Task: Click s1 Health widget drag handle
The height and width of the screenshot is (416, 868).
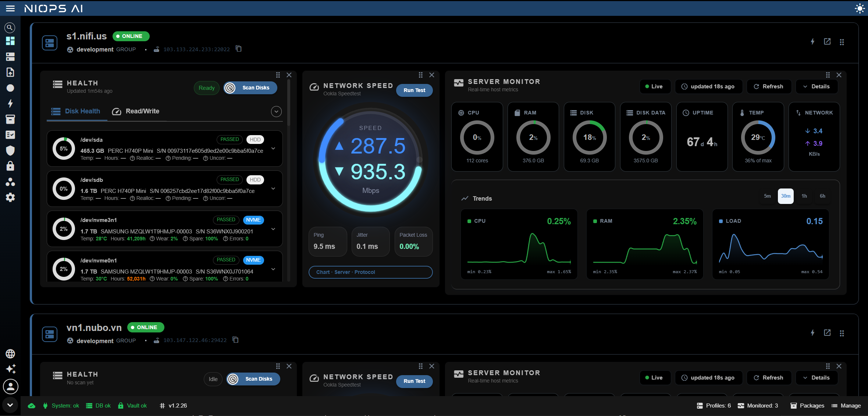Action: tap(278, 75)
